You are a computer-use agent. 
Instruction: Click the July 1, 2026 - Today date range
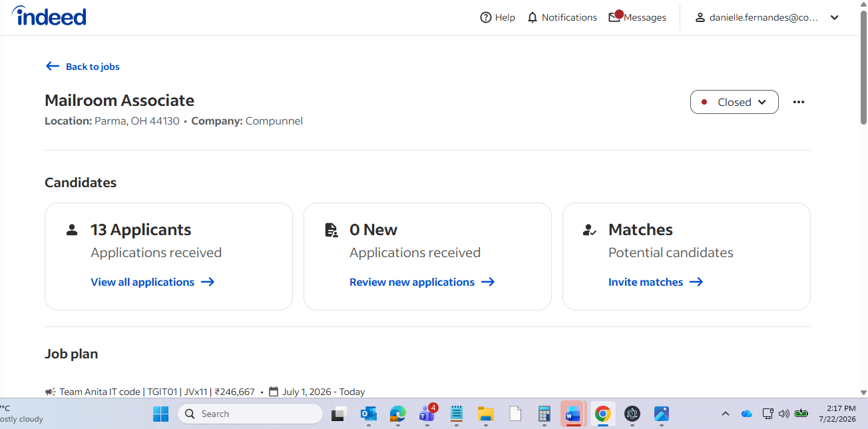[x=324, y=392]
